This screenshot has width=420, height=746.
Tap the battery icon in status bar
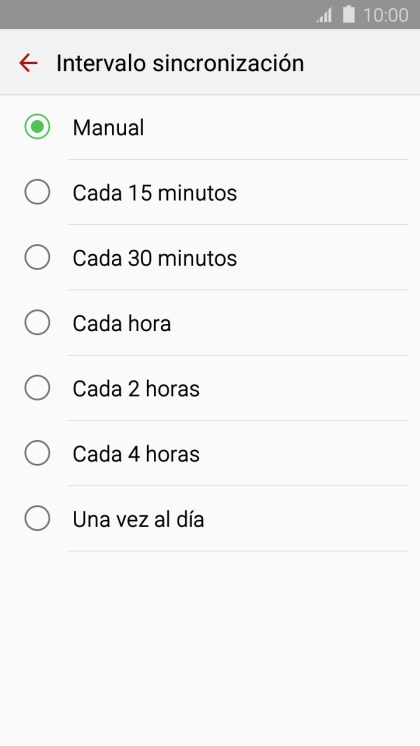coord(349,14)
